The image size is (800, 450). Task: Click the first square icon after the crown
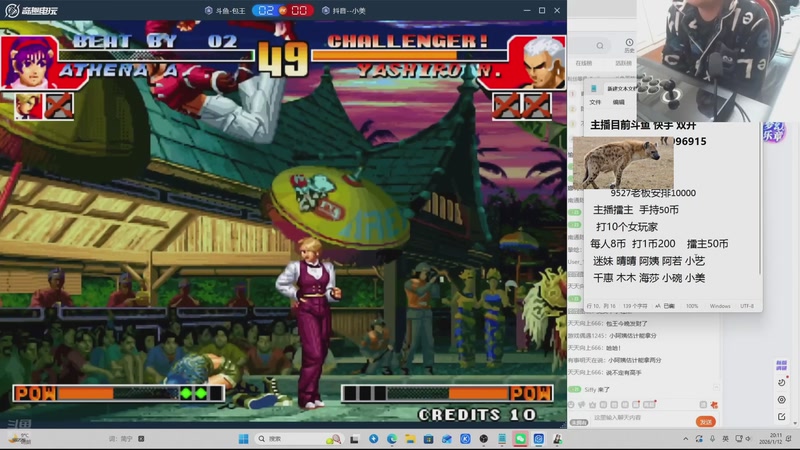(603, 405)
